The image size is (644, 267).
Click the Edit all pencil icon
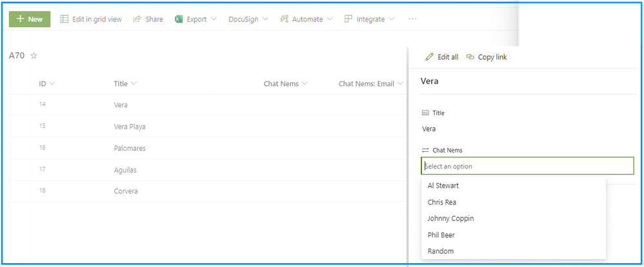click(430, 57)
